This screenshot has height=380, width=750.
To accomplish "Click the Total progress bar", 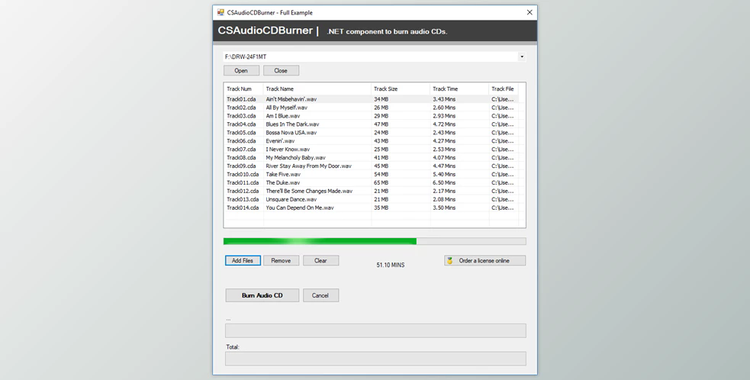I will pos(375,358).
